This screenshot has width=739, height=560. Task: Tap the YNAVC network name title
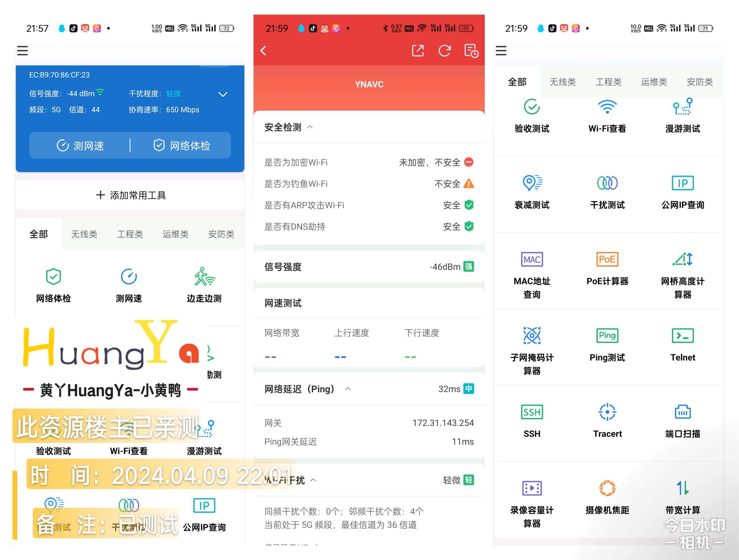point(369,84)
